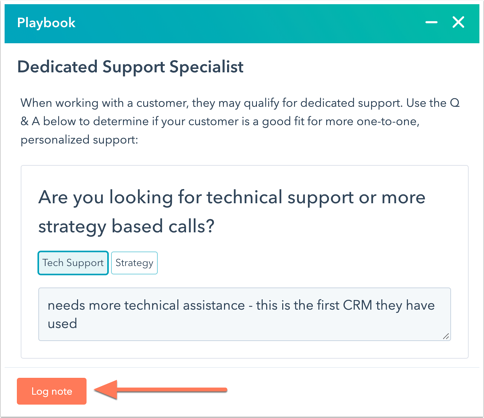484x418 pixels.
Task: Focus the notes text area
Action: [x=244, y=314]
